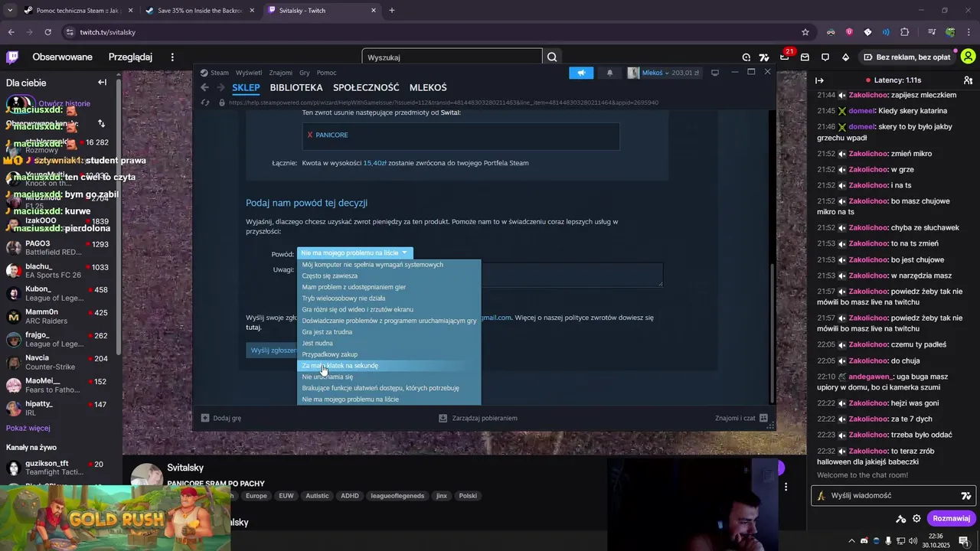980x551 pixels.
Task: Open the Steam SPOŁECZNOŚĆ tab
Action: pyautogui.click(x=366, y=87)
